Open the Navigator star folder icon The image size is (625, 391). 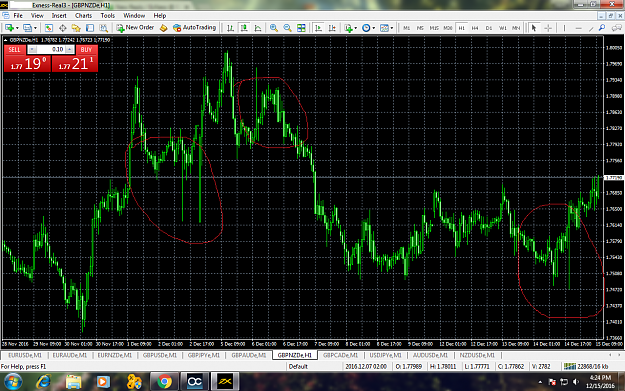76,28
